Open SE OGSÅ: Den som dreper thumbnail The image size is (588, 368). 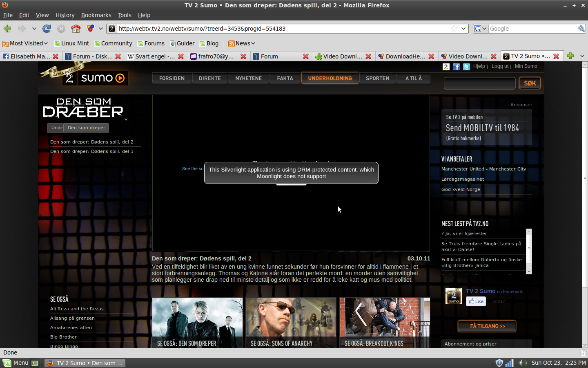(197, 323)
